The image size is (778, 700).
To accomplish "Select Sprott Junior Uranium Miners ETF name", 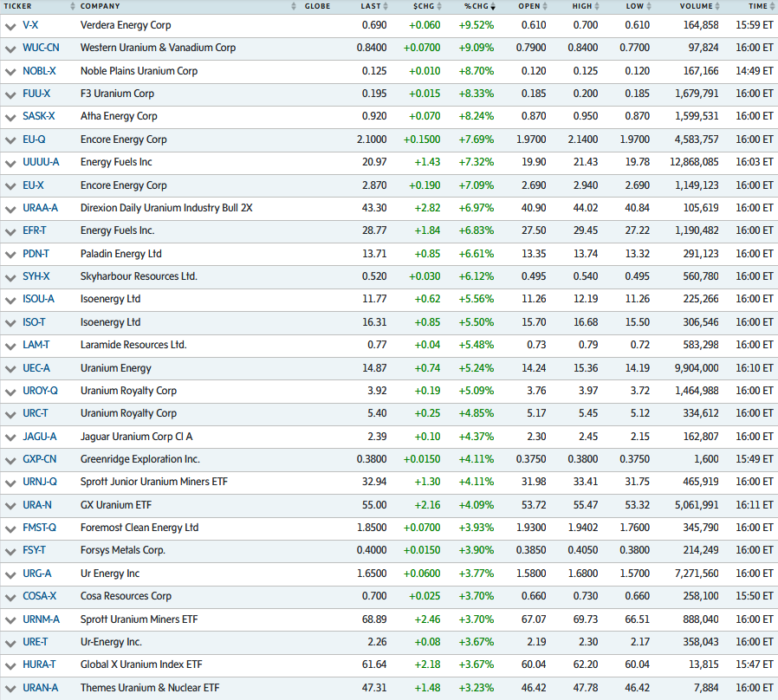I will pos(154,482).
